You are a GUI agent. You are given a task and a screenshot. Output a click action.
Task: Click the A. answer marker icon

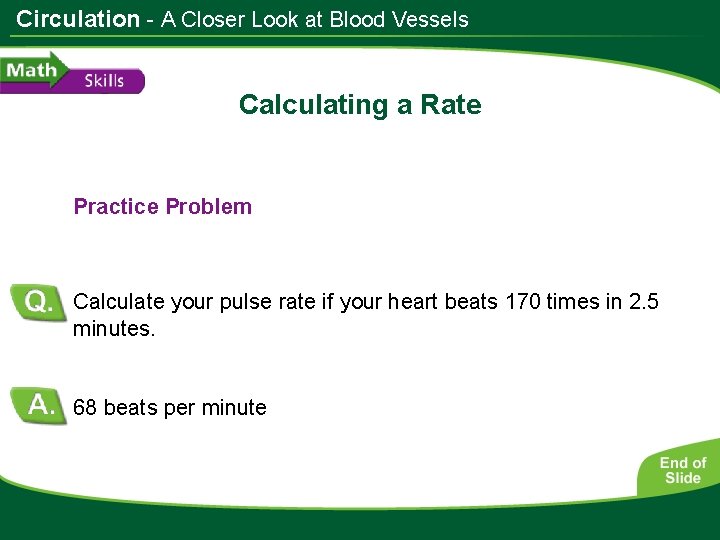(x=40, y=405)
